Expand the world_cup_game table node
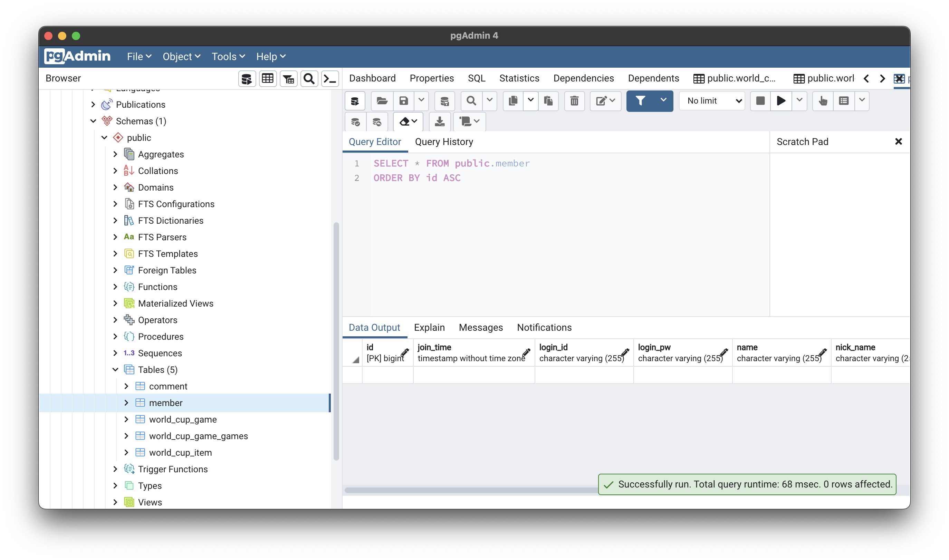This screenshot has width=949, height=560. click(x=126, y=419)
